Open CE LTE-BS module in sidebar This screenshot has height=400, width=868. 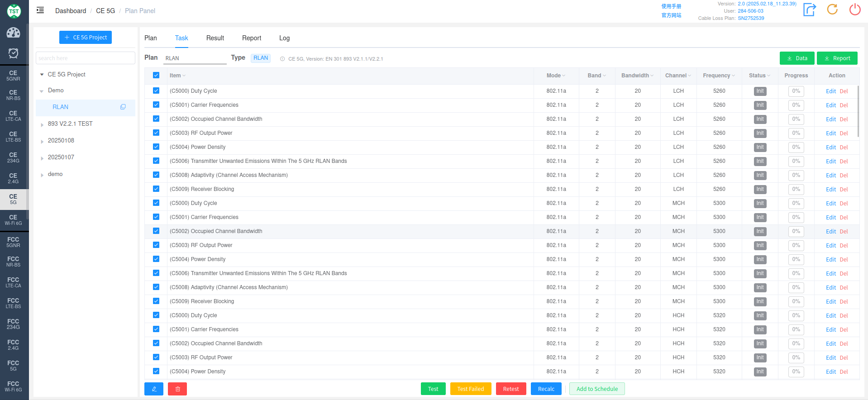[x=14, y=137]
